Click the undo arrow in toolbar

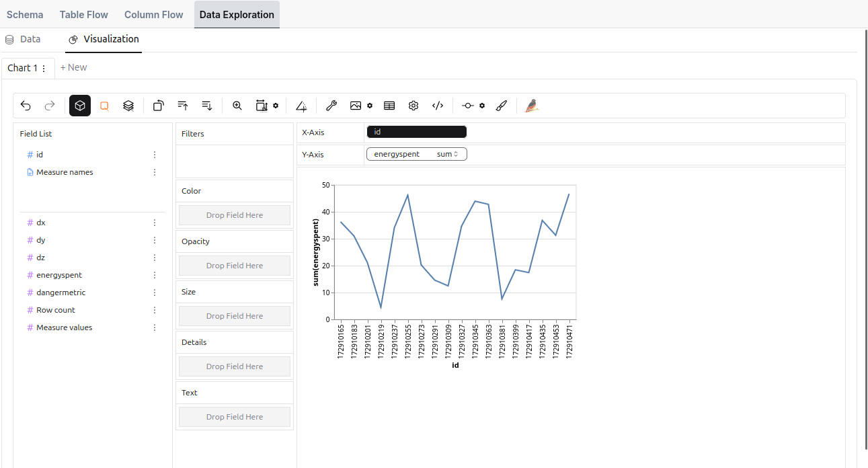tap(26, 106)
